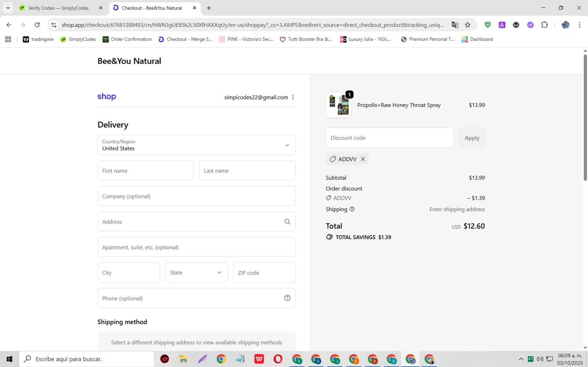Show hidden system tray icons

[x=521, y=359]
